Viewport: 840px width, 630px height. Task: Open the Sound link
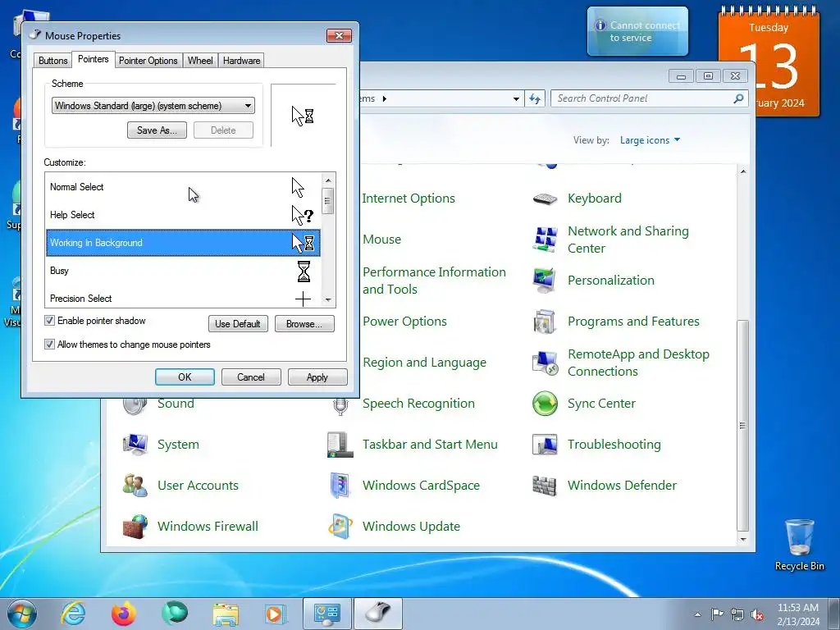pos(176,404)
